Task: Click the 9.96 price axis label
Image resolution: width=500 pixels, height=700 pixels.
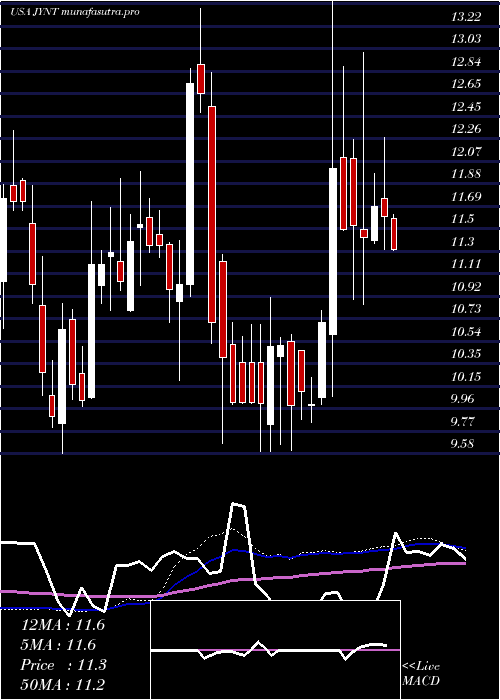Action: 463,399
